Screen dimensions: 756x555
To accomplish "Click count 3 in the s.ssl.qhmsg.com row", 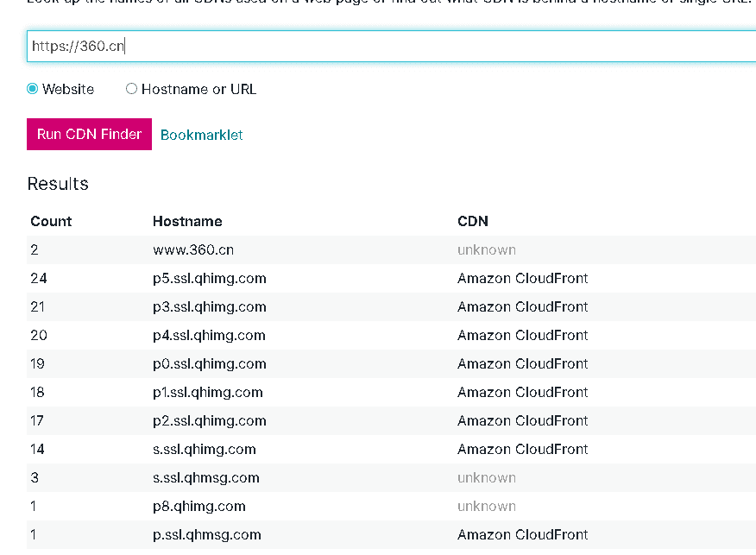I will click(x=35, y=477).
